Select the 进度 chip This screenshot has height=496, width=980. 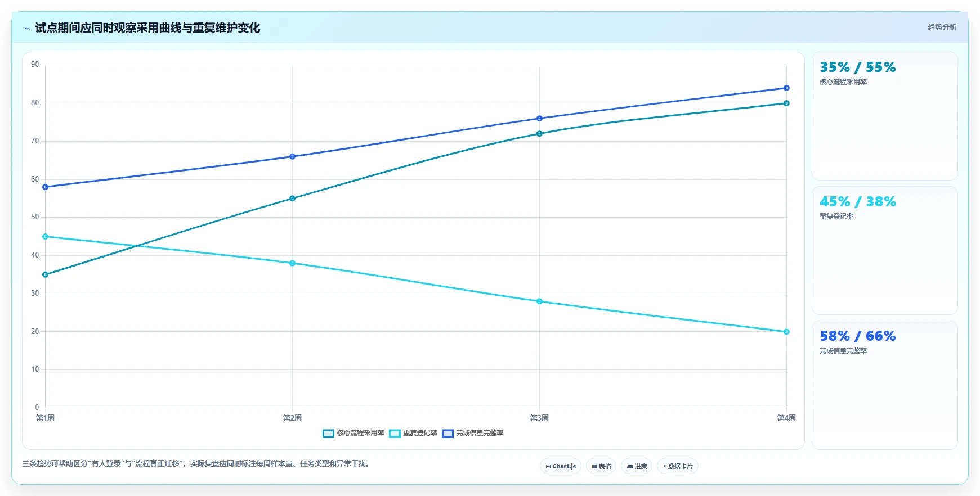coord(637,466)
